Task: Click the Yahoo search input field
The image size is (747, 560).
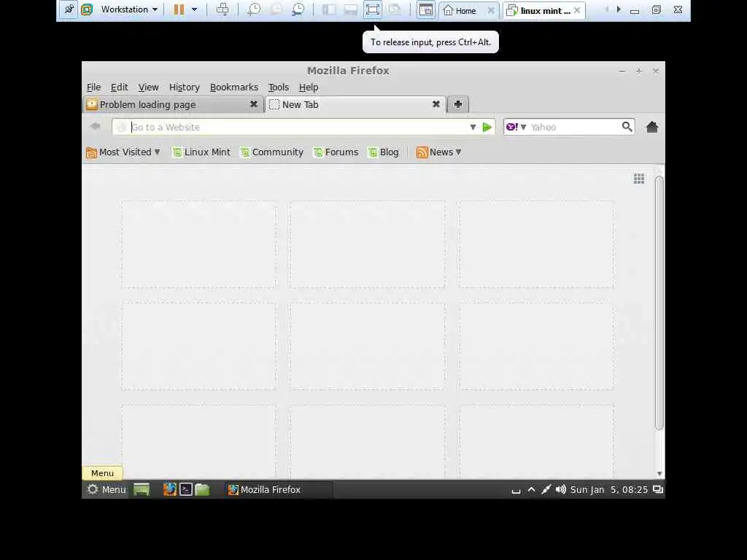Action: [573, 127]
